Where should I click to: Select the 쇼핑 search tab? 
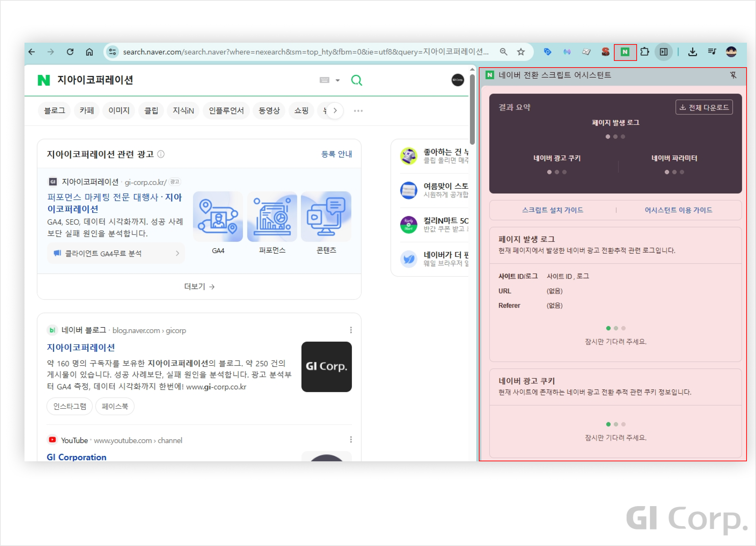301,111
